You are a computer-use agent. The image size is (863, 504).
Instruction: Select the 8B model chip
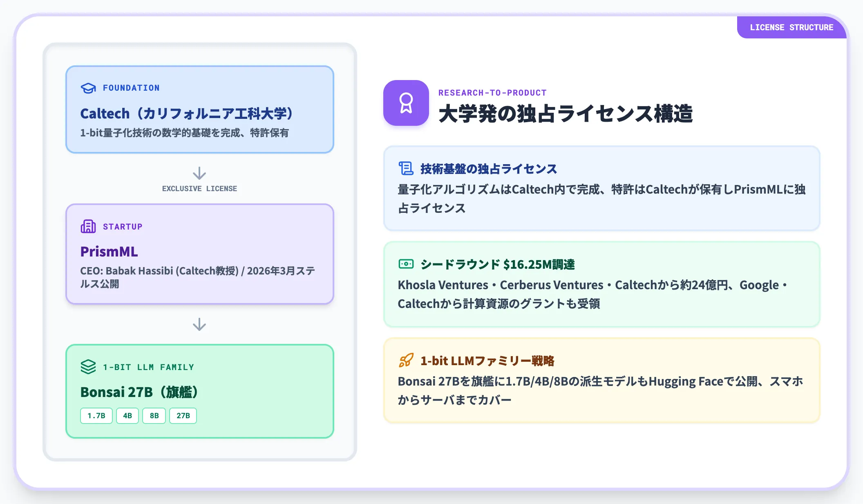pos(154,416)
